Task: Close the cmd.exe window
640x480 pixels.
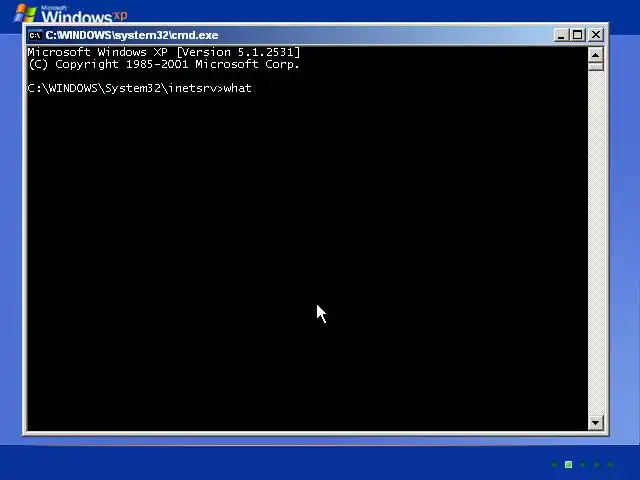Action: tap(596, 35)
